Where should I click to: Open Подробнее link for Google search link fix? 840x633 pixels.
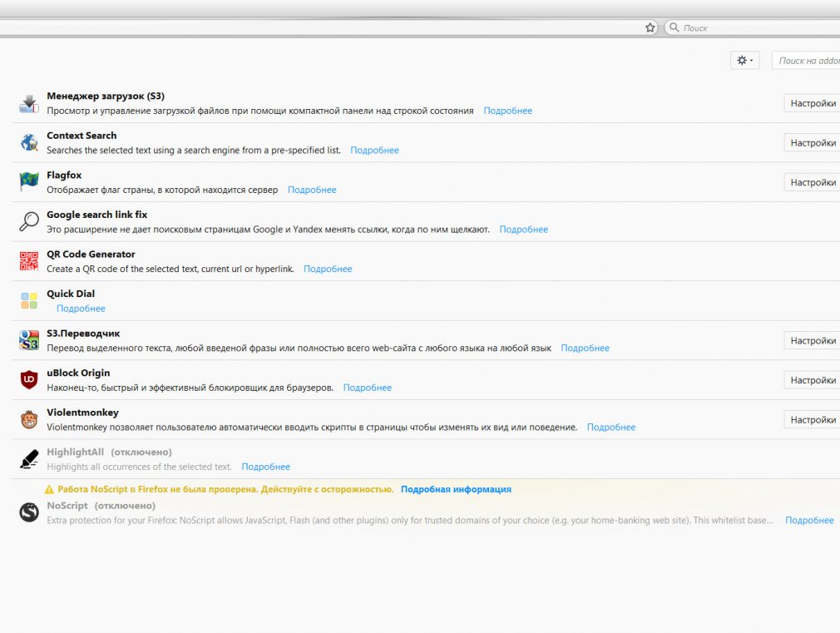click(x=523, y=230)
